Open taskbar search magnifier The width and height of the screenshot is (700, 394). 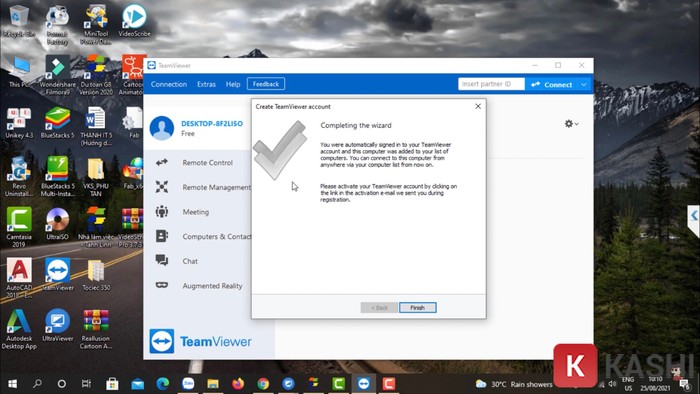pos(38,384)
